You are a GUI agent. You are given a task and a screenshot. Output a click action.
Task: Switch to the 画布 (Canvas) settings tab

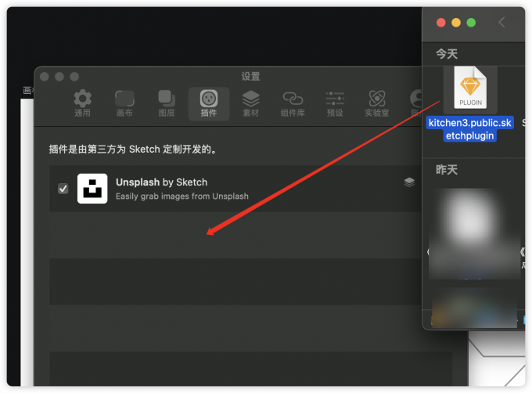124,103
